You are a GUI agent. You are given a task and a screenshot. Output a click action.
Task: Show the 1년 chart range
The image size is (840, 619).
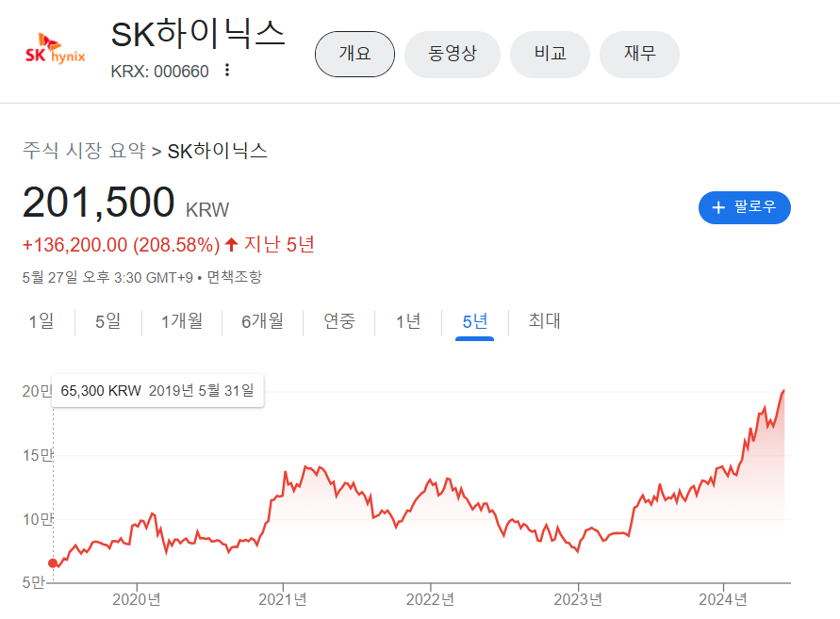[x=408, y=322]
